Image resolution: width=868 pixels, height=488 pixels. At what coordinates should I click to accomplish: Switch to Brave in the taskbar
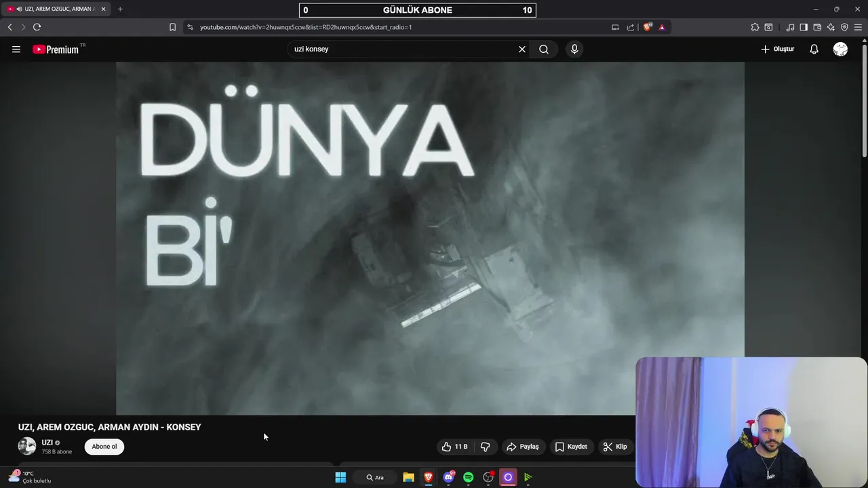point(429,477)
